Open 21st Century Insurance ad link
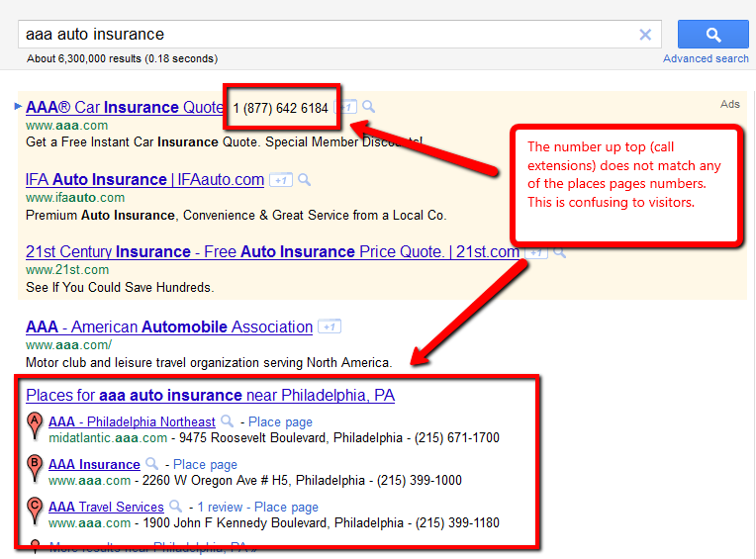 point(272,252)
